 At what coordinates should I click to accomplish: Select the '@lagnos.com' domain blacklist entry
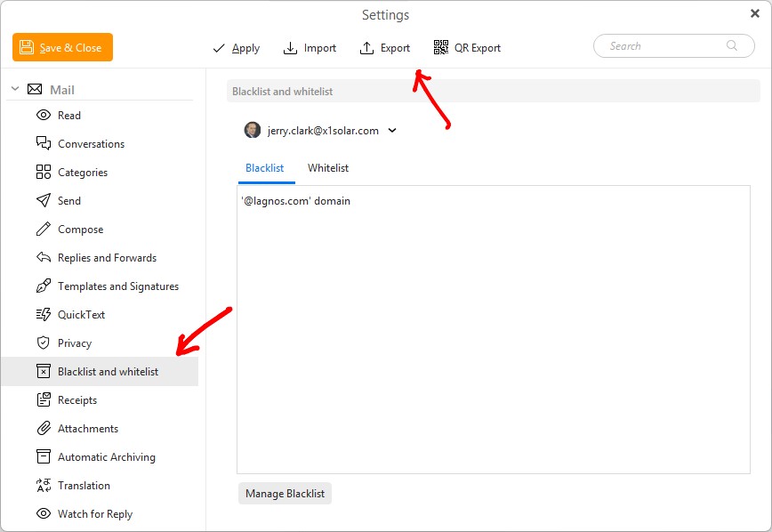point(295,201)
